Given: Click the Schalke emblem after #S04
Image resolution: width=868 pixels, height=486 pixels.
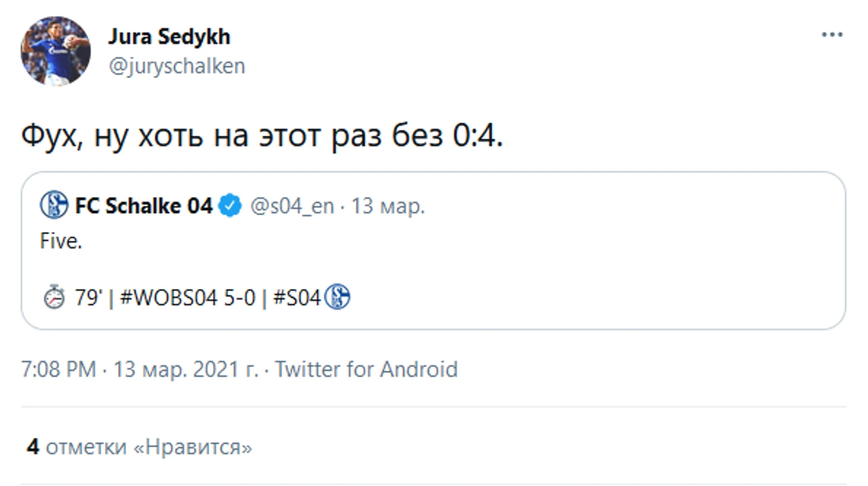Looking at the screenshot, I should (x=337, y=297).
